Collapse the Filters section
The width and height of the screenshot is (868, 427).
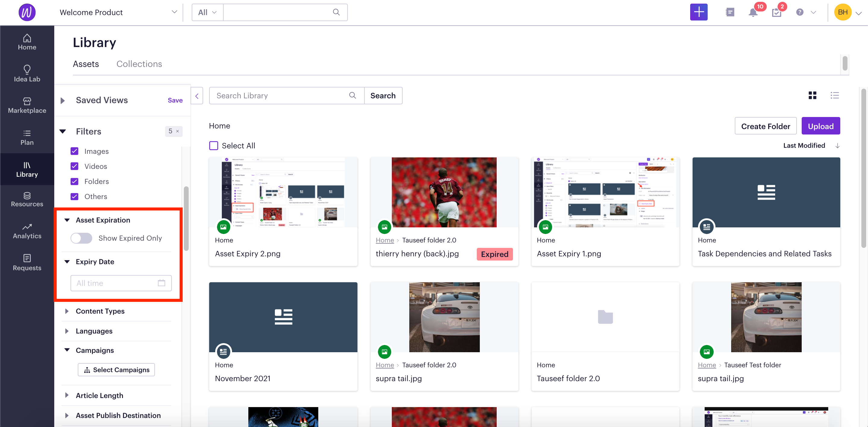(62, 131)
